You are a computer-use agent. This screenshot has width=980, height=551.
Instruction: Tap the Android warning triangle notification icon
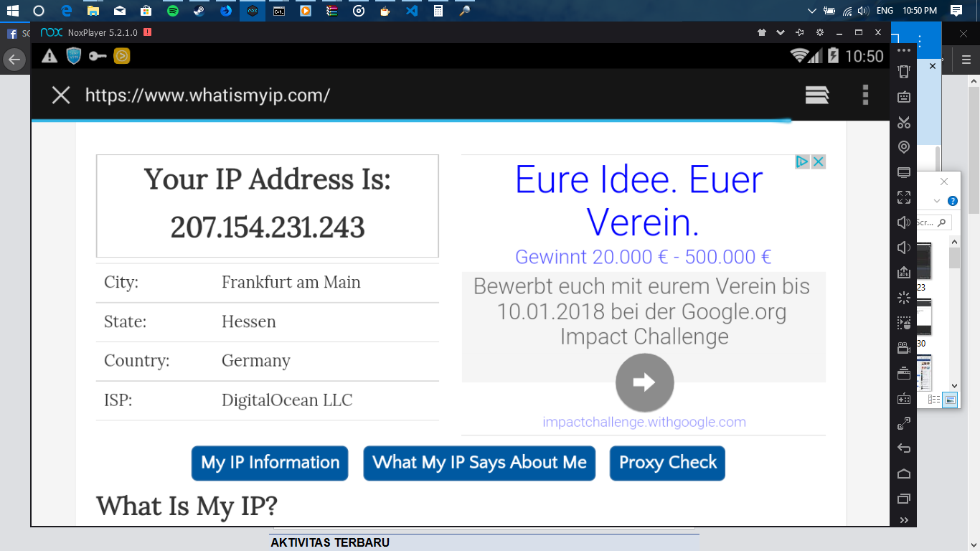49,56
